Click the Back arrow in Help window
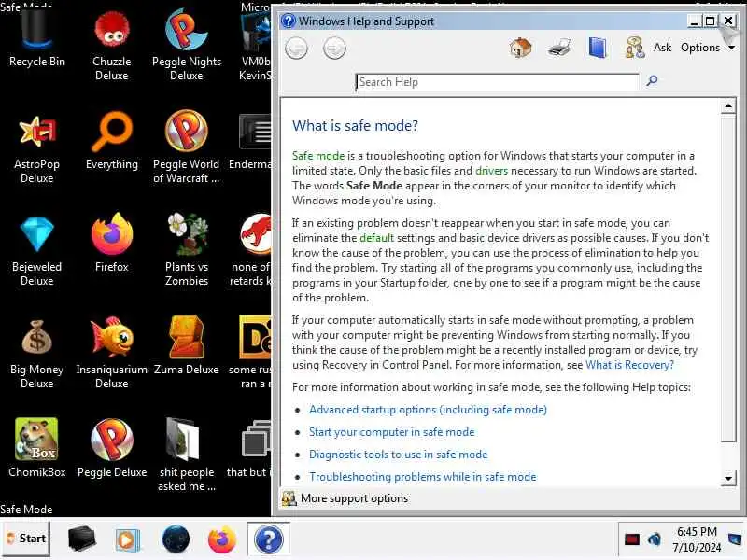This screenshot has height=560, width=747. [x=296, y=49]
